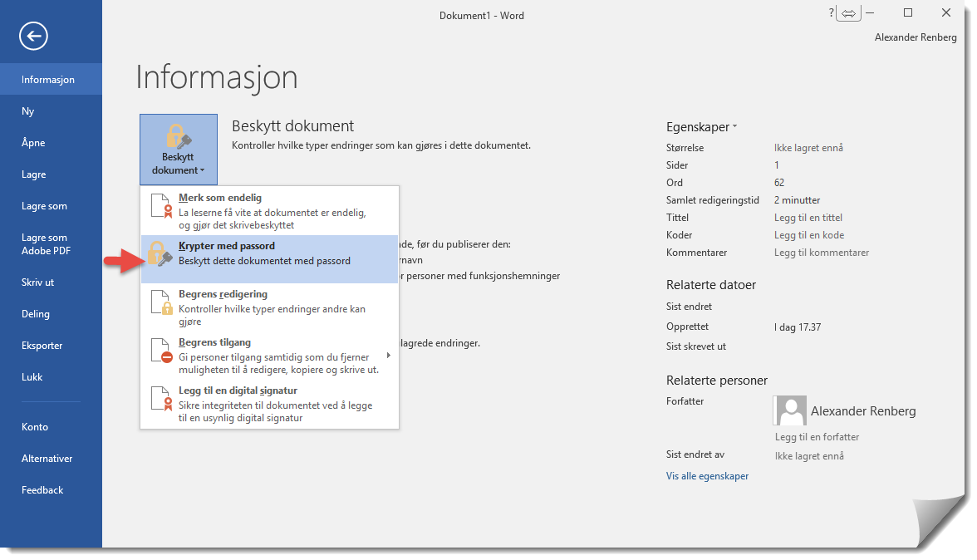977x560 pixels.
Task: Open the Lagre som tab
Action: pos(44,206)
